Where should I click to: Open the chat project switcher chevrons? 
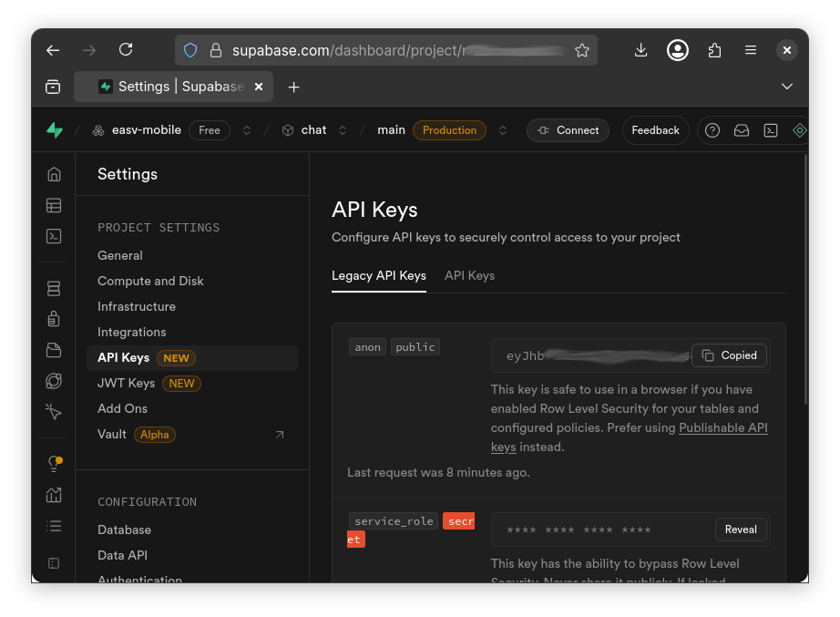pyautogui.click(x=343, y=130)
